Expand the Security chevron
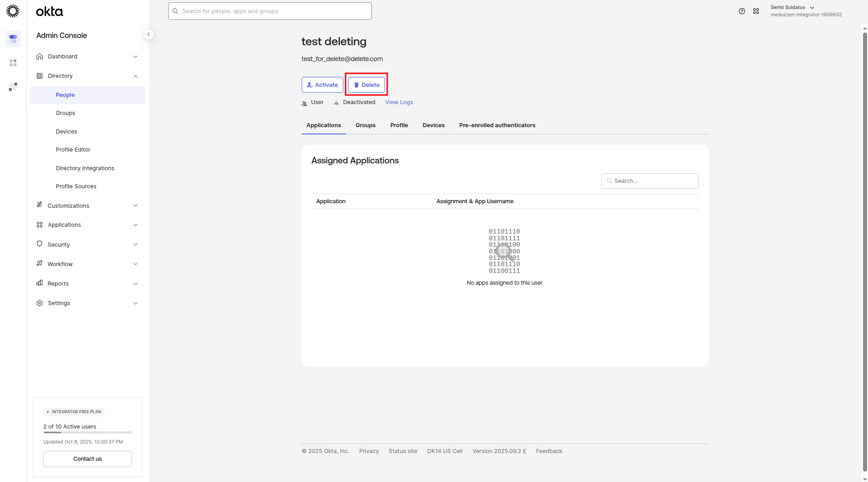 pyautogui.click(x=135, y=244)
